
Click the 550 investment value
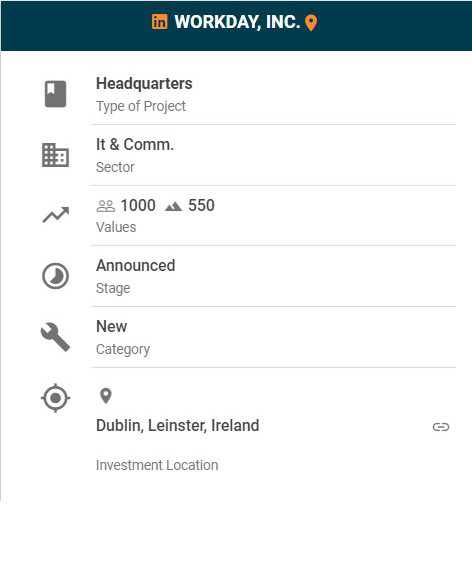click(201, 205)
